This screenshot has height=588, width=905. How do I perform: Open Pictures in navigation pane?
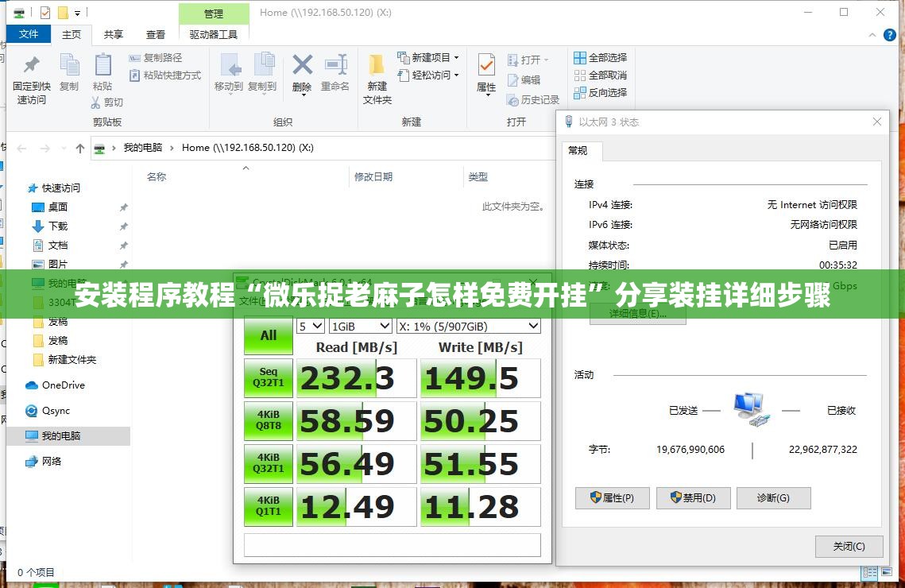(49, 264)
